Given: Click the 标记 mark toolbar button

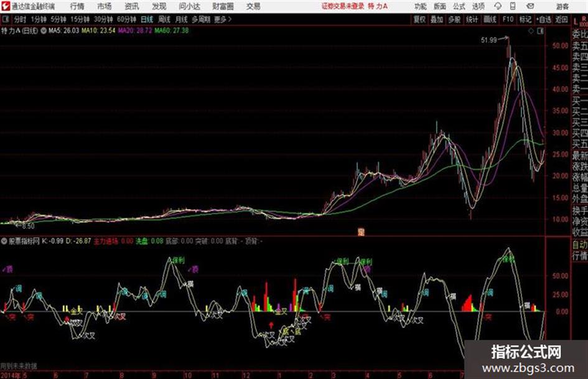Looking at the screenshot, I should tap(525, 19).
